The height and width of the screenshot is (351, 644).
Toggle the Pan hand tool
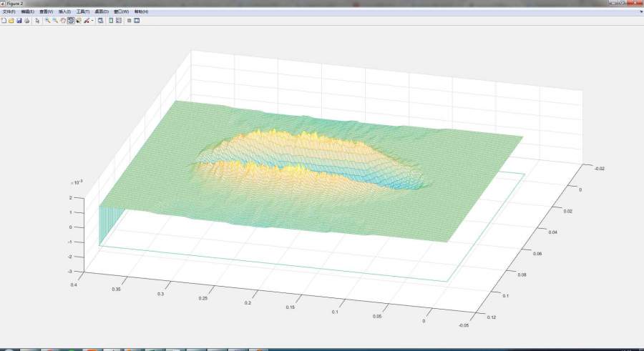click(63, 21)
